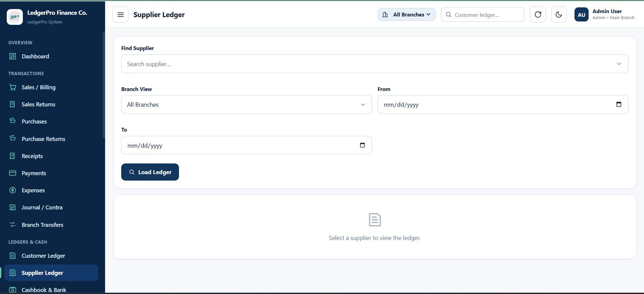This screenshot has height=294, width=644.
Task: Click the Journal / Contra icon
Action: pyautogui.click(x=12, y=207)
